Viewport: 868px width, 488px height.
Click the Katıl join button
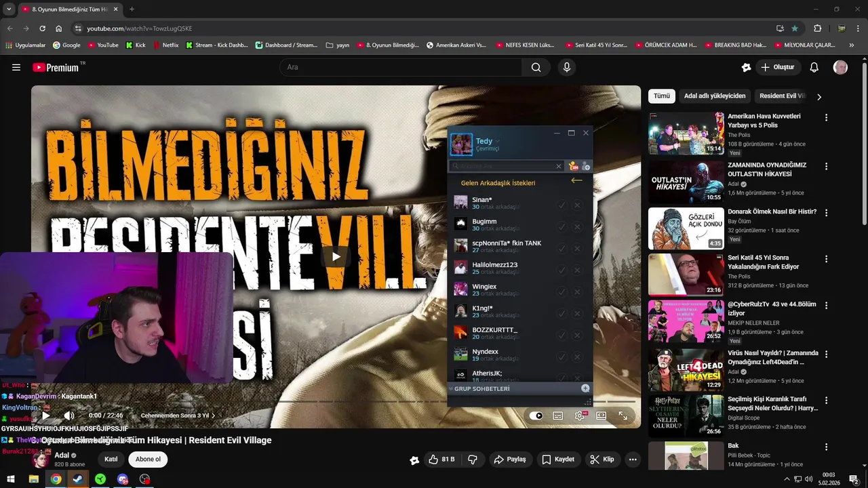point(111,459)
